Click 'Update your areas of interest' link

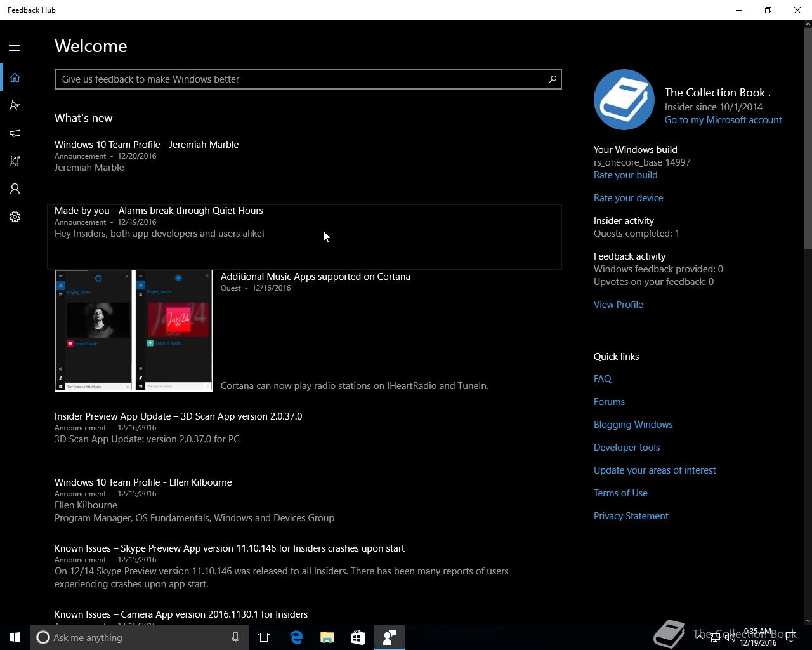pos(655,470)
